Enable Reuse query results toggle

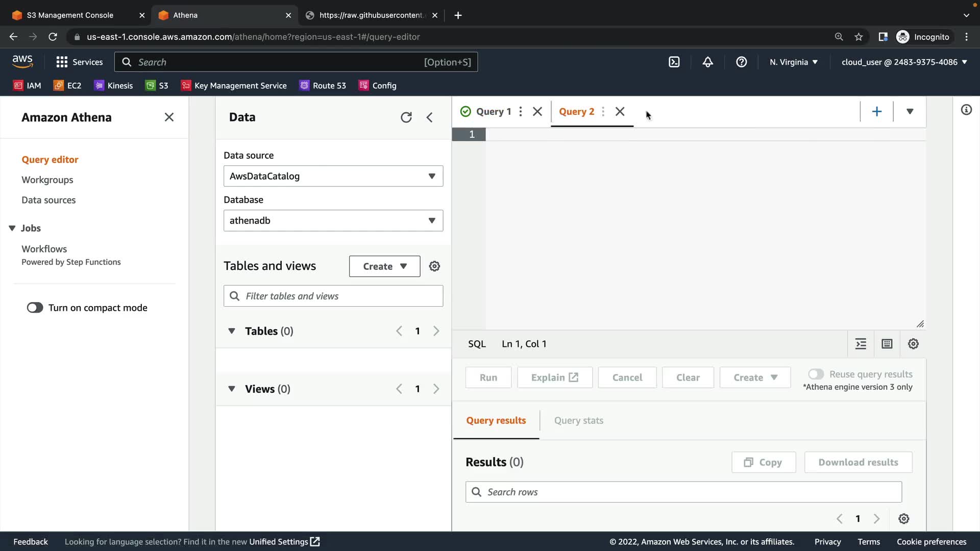point(816,374)
